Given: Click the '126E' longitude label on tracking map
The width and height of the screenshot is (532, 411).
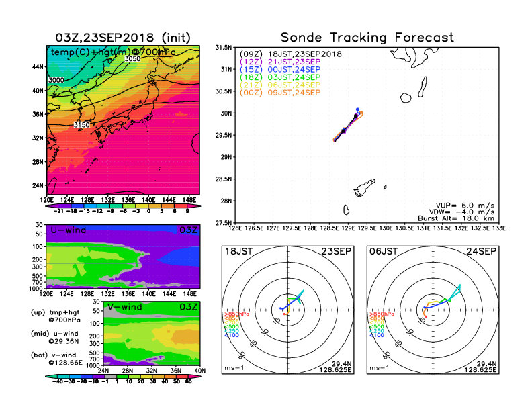Looking at the screenshot, I should pyautogui.click(x=236, y=228).
